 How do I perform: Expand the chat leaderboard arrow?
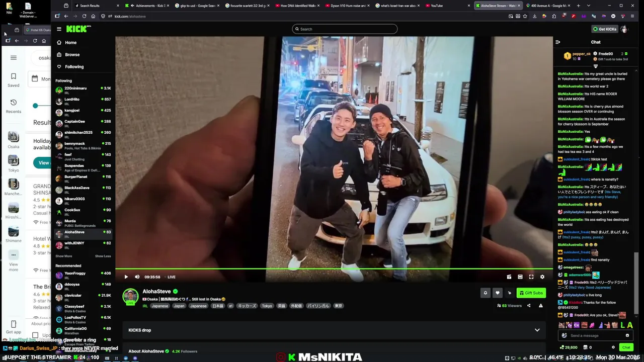(x=596, y=66)
